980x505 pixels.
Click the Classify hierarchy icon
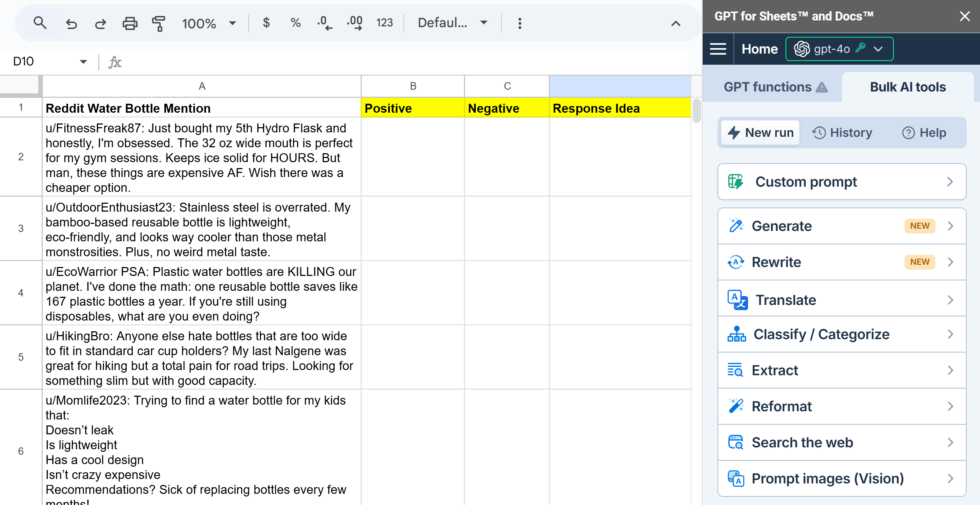(x=736, y=334)
